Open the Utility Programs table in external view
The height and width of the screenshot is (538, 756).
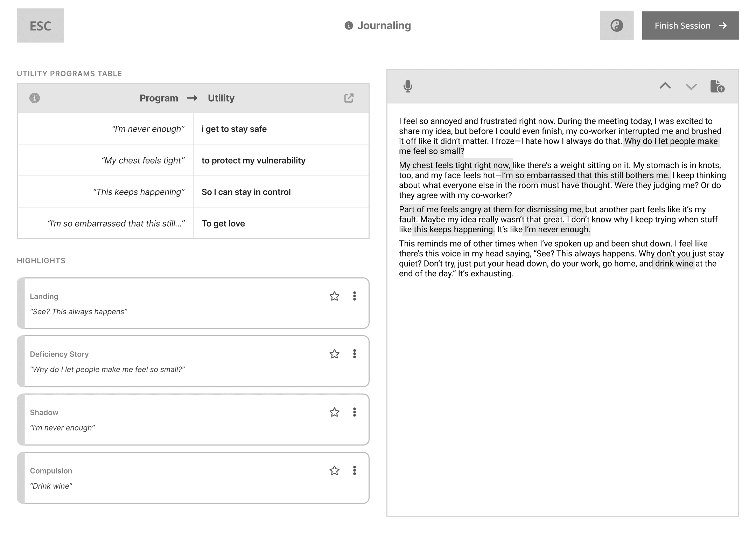coord(349,98)
